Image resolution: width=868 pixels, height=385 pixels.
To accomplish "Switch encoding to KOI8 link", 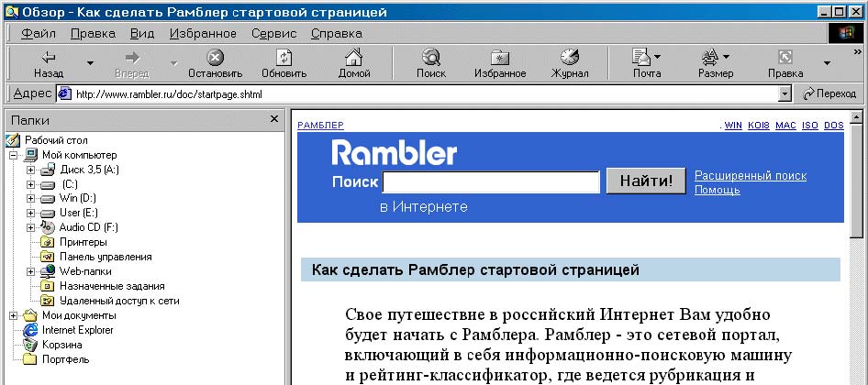I will pos(759,126).
